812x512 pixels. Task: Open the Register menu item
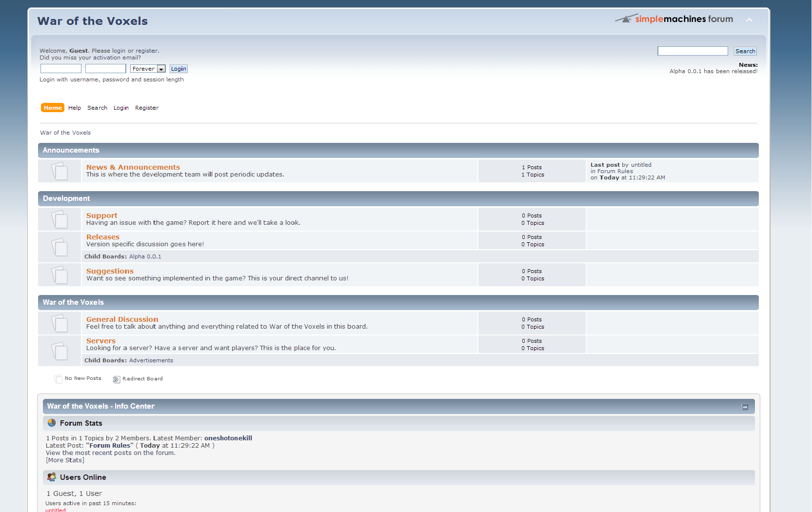(147, 108)
